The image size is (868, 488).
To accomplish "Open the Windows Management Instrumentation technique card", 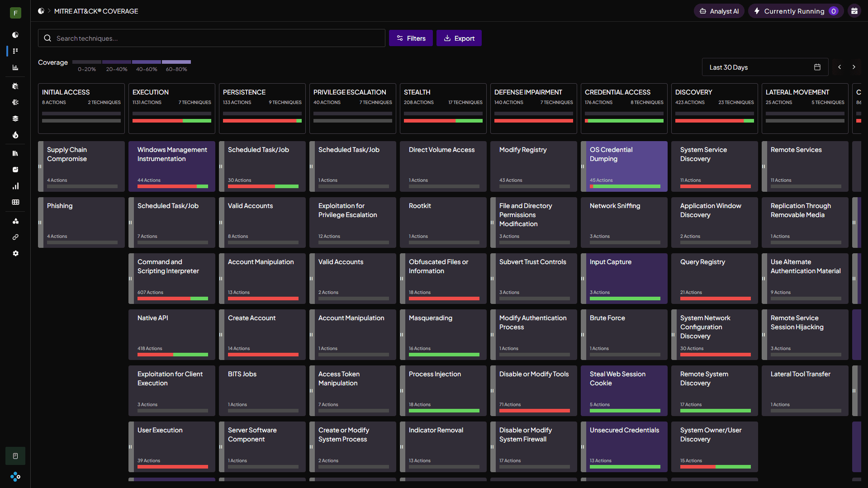I will [172, 166].
